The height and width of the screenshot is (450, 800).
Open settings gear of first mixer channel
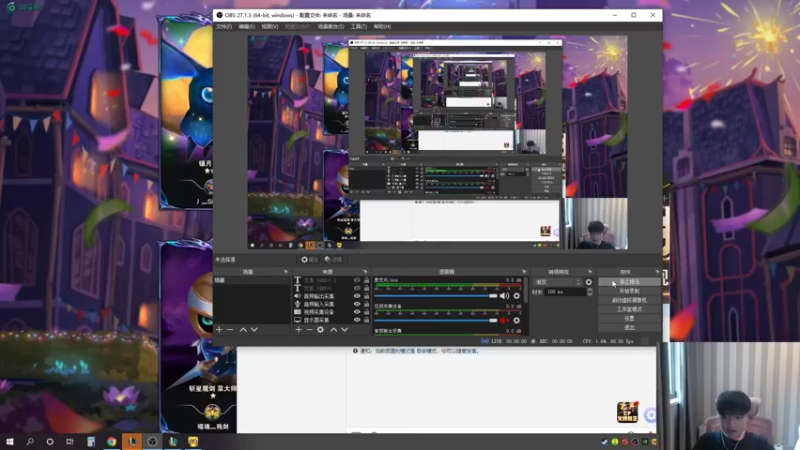[x=516, y=296]
